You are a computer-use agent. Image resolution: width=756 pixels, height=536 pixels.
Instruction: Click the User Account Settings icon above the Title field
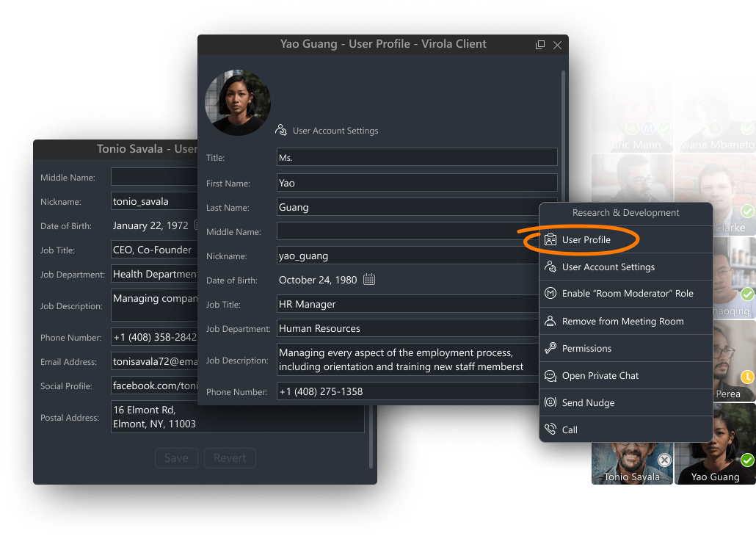pos(281,130)
